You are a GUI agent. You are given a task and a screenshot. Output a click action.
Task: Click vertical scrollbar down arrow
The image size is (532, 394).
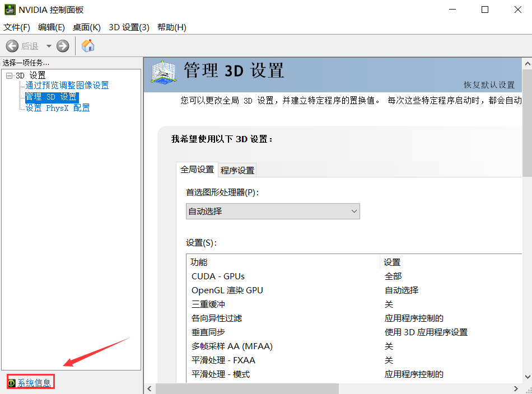click(528, 377)
